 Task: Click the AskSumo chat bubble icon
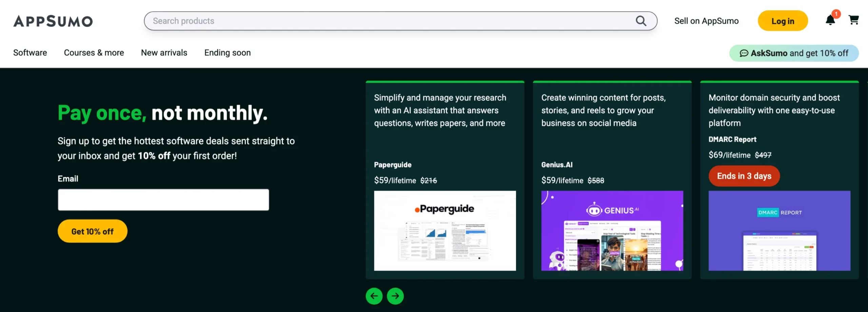point(744,53)
